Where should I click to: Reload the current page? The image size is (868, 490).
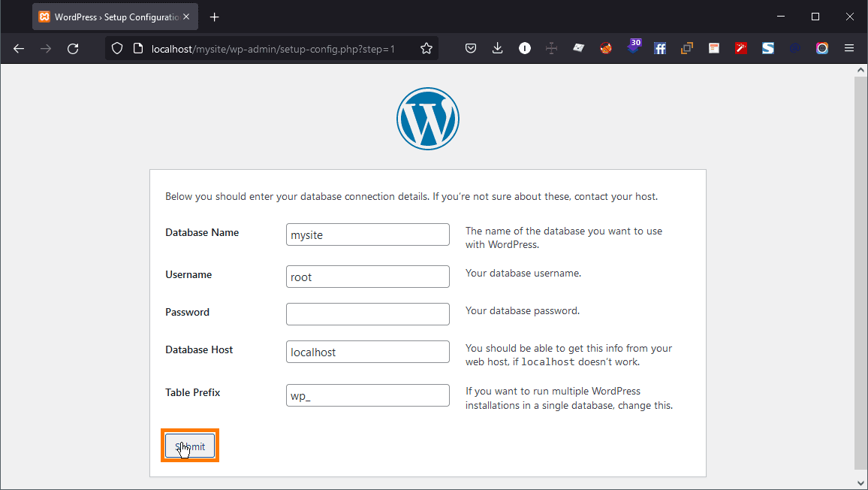[x=73, y=49]
